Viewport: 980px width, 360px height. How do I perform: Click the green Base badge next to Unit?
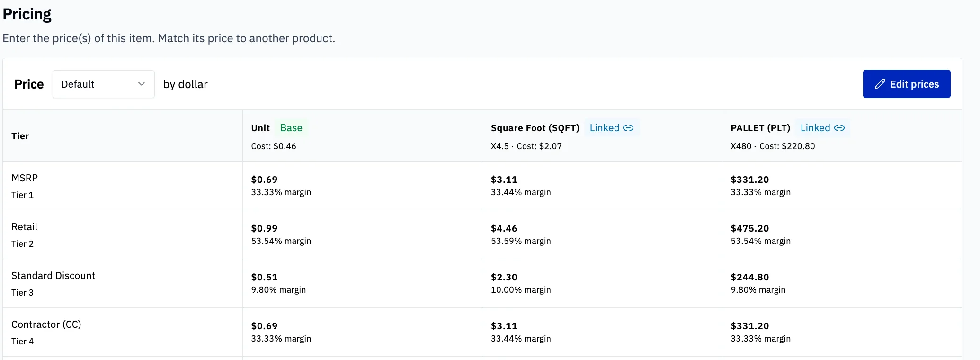click(291, 128)
